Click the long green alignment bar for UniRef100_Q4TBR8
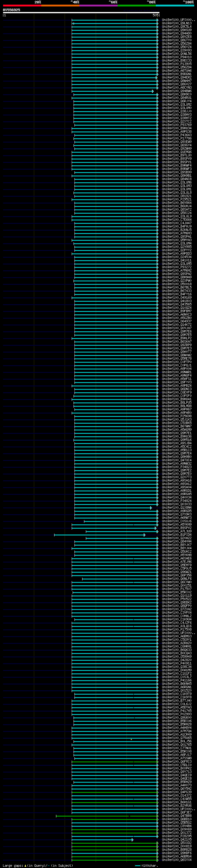The height and width of the screenshot is (868, 197). click(107, 816)
